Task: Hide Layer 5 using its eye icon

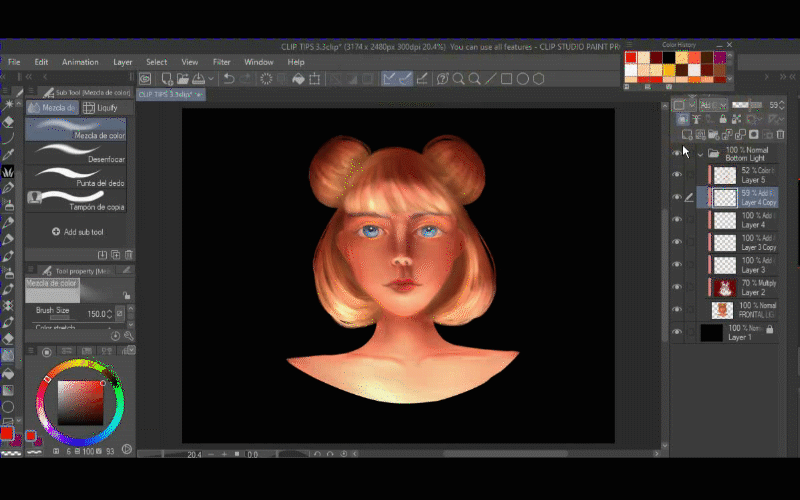Action: tap(677, 175)
